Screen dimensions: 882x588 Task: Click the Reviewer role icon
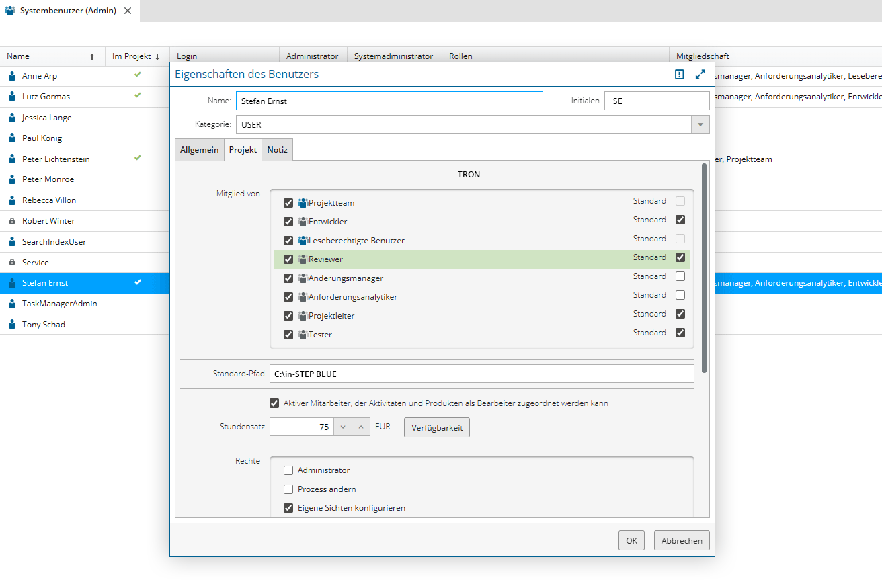pos(303,259)
